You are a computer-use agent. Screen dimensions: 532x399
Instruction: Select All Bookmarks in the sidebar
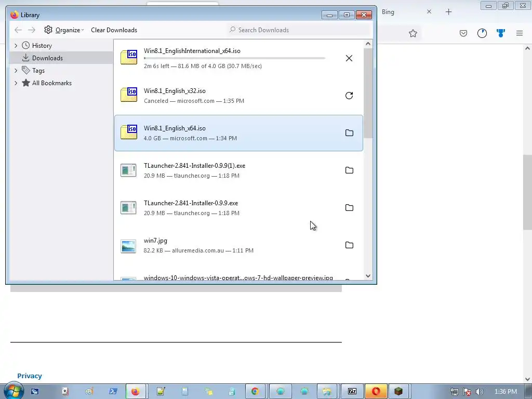[52, 83]
